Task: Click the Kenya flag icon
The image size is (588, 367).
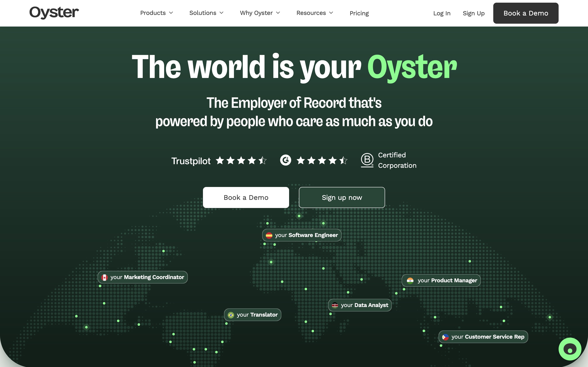Action: [x=335, y=305]
